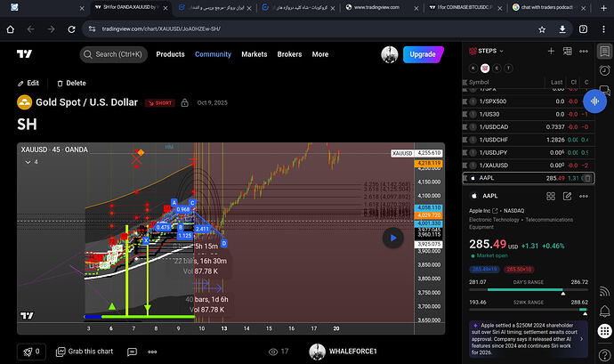Add a symbol to the watchlist

tap(551, 51)
